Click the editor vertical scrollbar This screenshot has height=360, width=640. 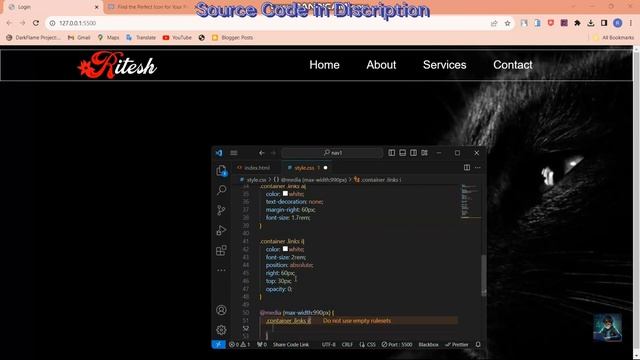(484, 275)
